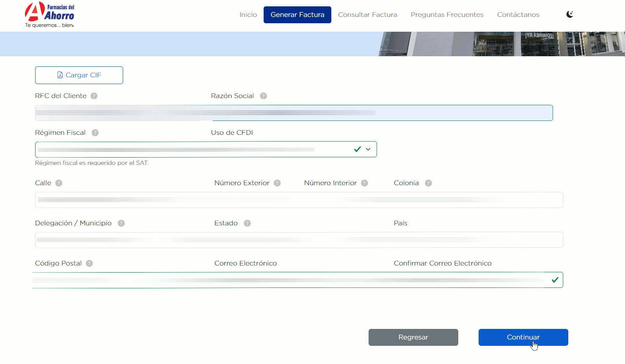The image size is (625, 364).
Task: Go to Consultar Factura page
Action: [367, 15]
